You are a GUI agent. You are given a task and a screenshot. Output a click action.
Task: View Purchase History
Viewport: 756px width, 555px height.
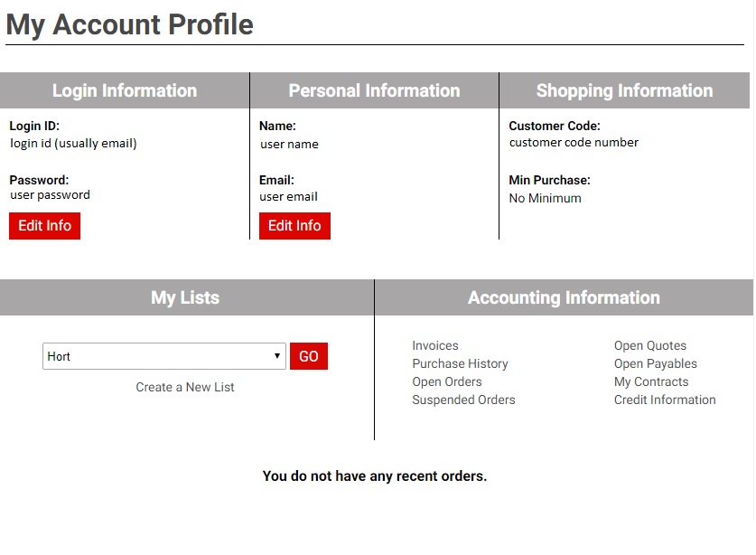coord(460,363)
